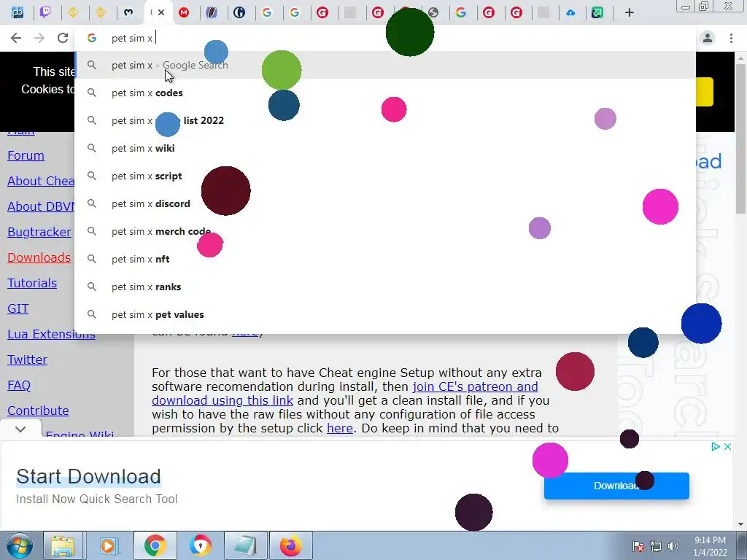Open the Chrome three-dot menu
The width and height of the screenshot is (747, 560).
coord(731,38)
